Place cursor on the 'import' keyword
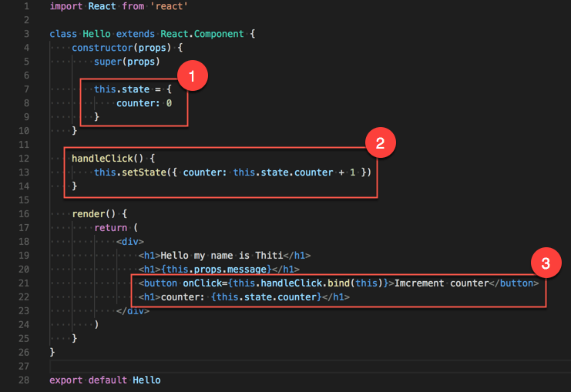Image resolution: width=571 pixels, height=392 pixels. pos(65,6)
